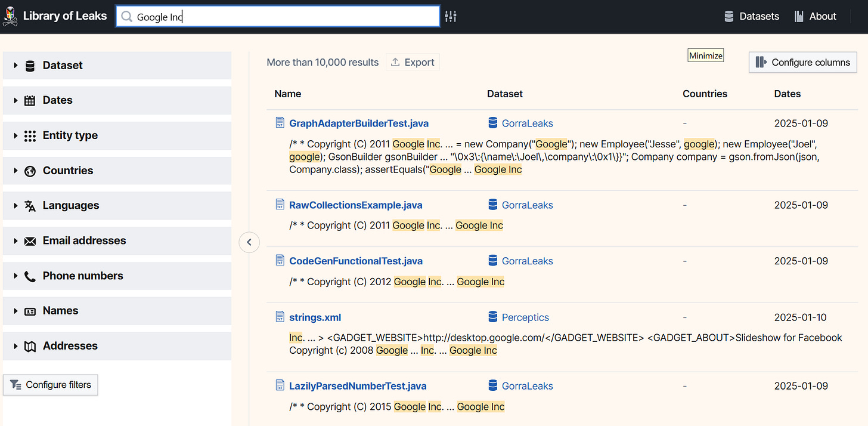
Task: Open advanced search sliders icon
Action: pos(451,17)
